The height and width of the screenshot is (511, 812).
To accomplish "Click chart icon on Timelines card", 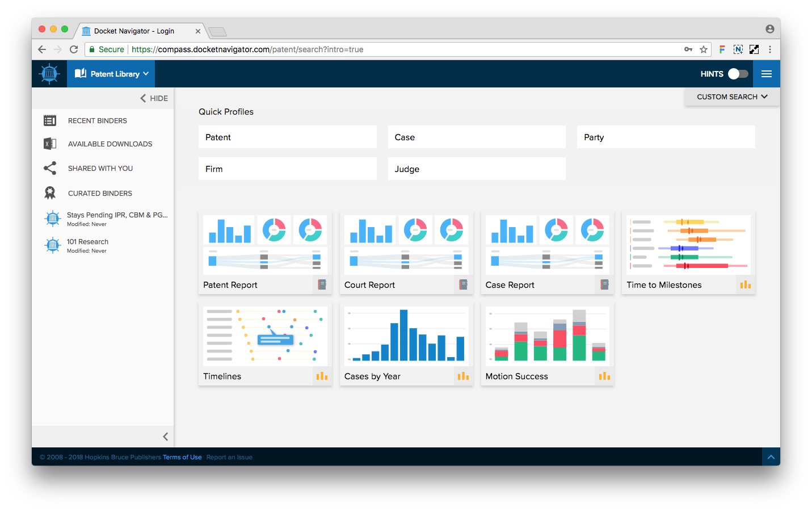I will (322, 376).
